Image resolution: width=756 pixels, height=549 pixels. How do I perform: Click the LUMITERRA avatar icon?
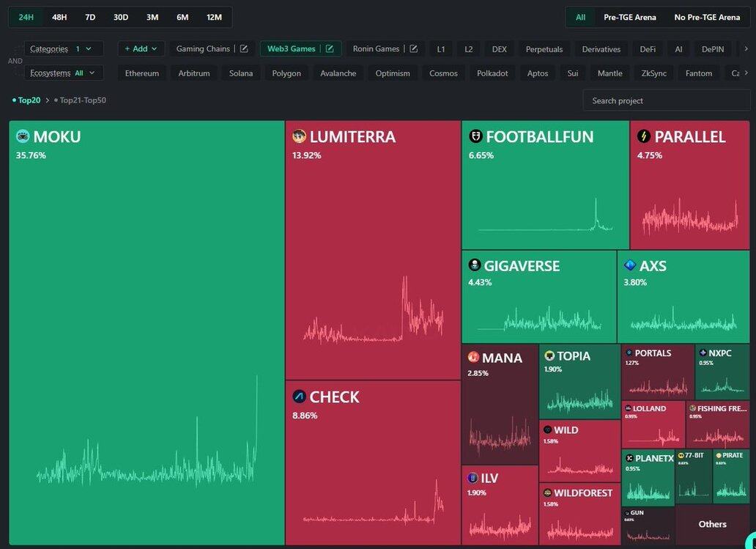tap(299, 136)
